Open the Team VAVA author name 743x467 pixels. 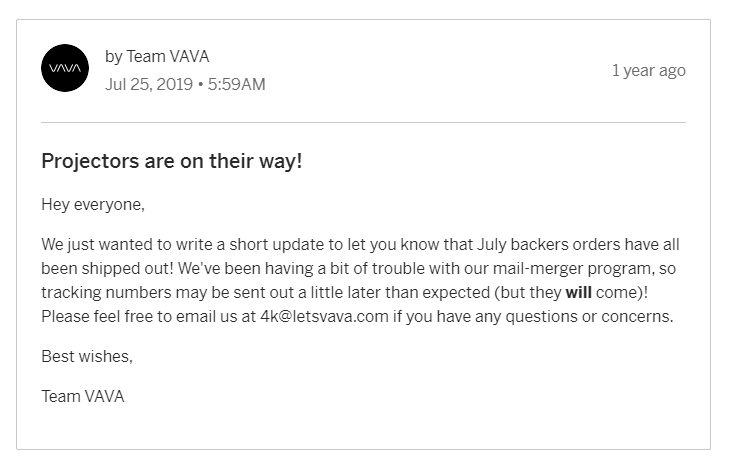(x=167, y=56)
